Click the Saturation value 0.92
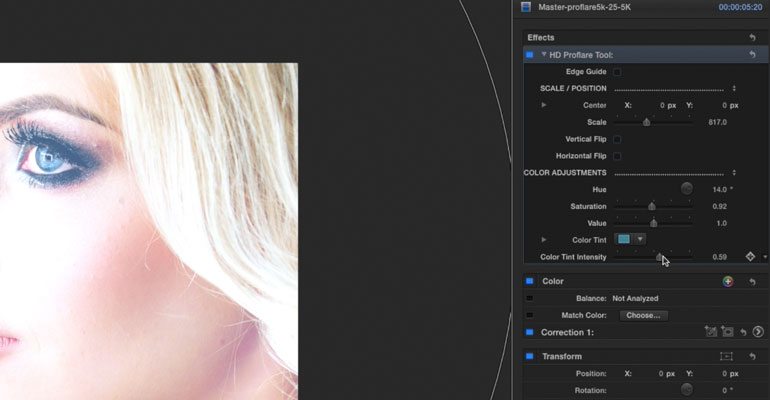The image size is (770, 400). (x=719, y=206)
